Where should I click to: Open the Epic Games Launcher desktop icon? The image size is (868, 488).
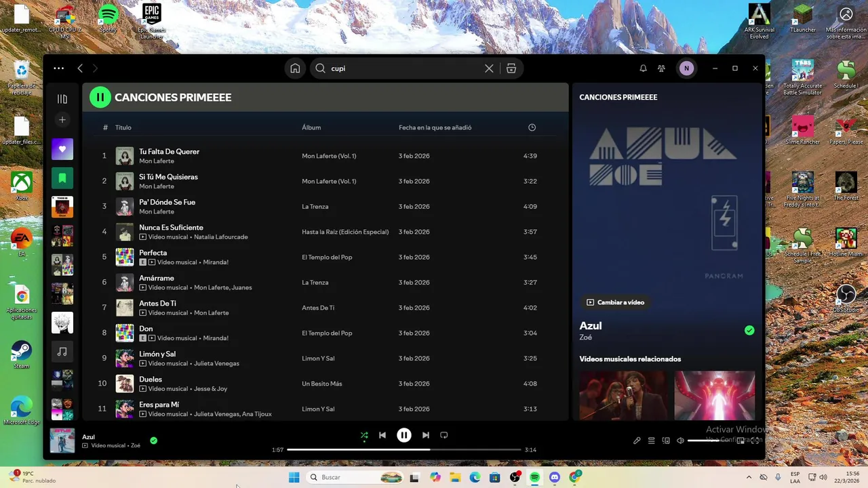point(151,21)
